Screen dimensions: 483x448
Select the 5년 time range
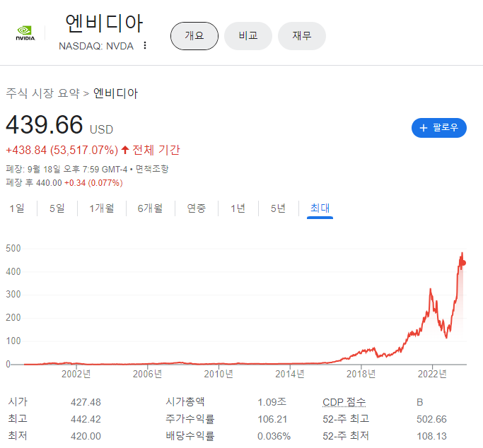278,208
